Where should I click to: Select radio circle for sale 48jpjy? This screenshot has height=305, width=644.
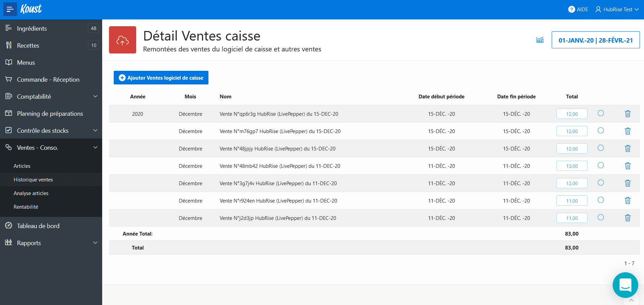click(601, 148)
